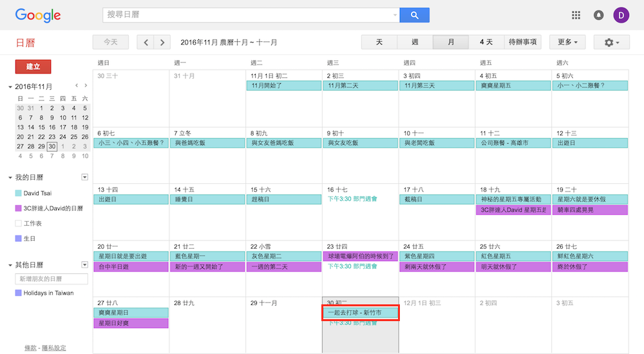
Task: Open 其他日曆 options dropdown arrow
Action: 84,264
